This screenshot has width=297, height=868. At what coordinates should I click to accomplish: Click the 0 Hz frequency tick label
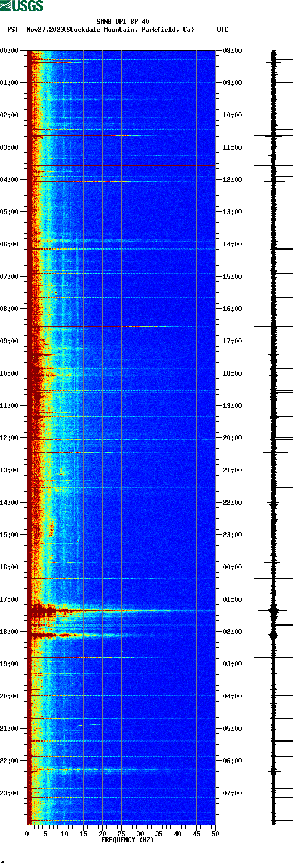[x=27, y=834]
